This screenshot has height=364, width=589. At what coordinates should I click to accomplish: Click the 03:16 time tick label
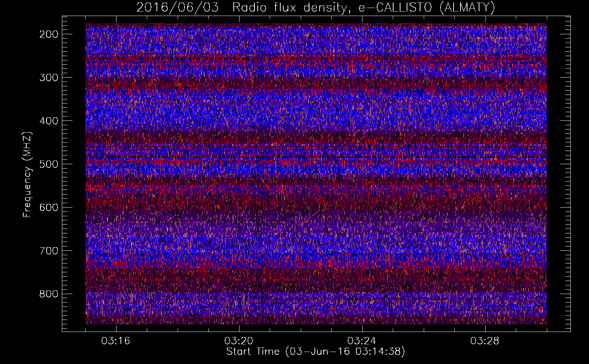pos(116,341)
